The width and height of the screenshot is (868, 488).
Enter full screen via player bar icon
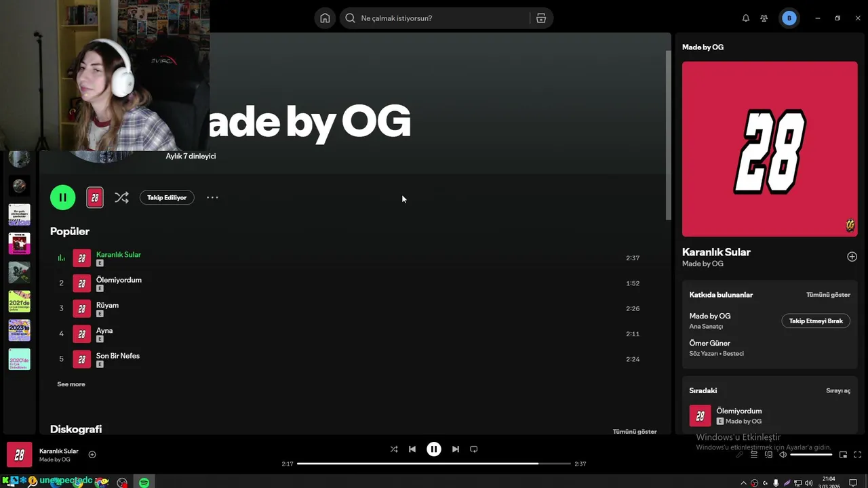[857, 455]
